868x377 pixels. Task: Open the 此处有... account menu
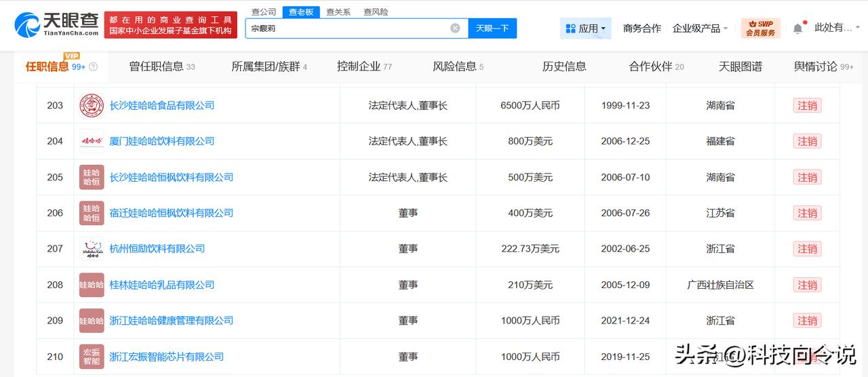[836, 28]
